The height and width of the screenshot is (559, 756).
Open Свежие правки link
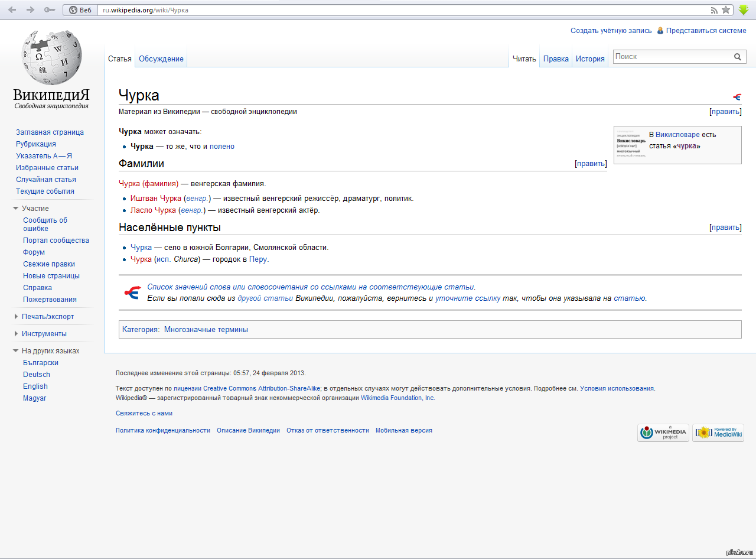(x=49, y=264)
